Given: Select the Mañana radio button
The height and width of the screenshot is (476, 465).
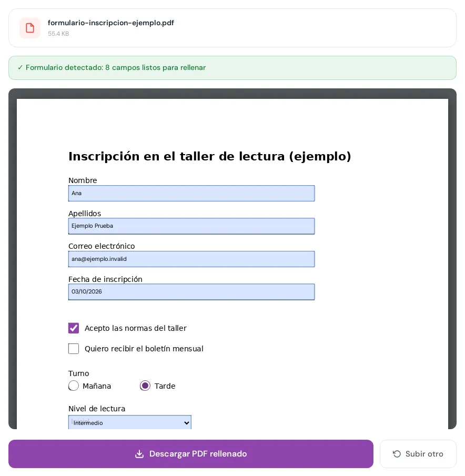Looking at the screenshot, I should point(74,386).
